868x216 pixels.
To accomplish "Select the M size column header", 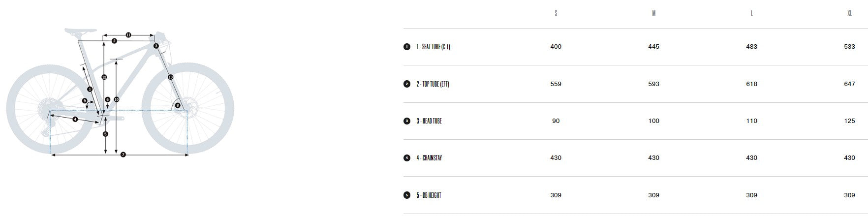I will [653, 13].
